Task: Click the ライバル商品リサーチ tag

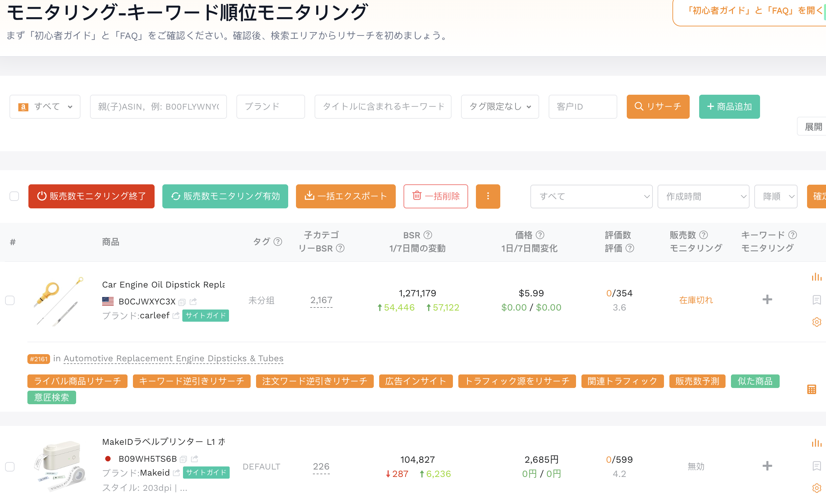Action: (x=77, y=381)
